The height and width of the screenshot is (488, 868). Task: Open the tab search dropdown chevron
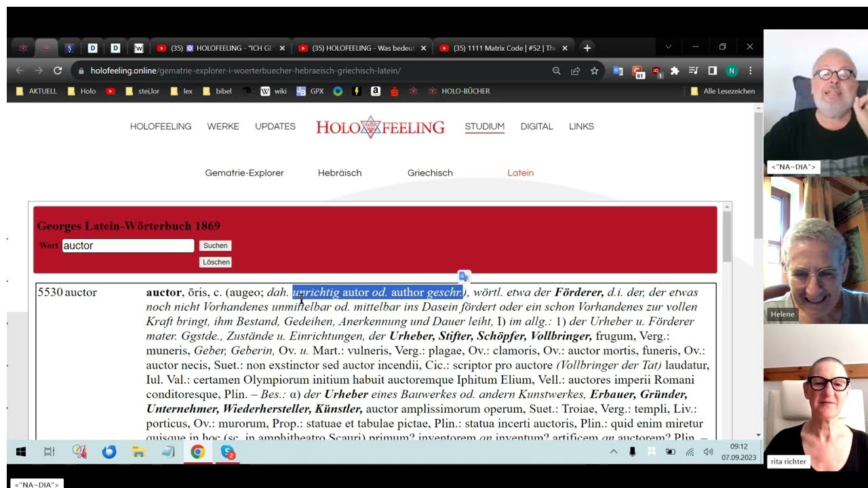(668, 47)
